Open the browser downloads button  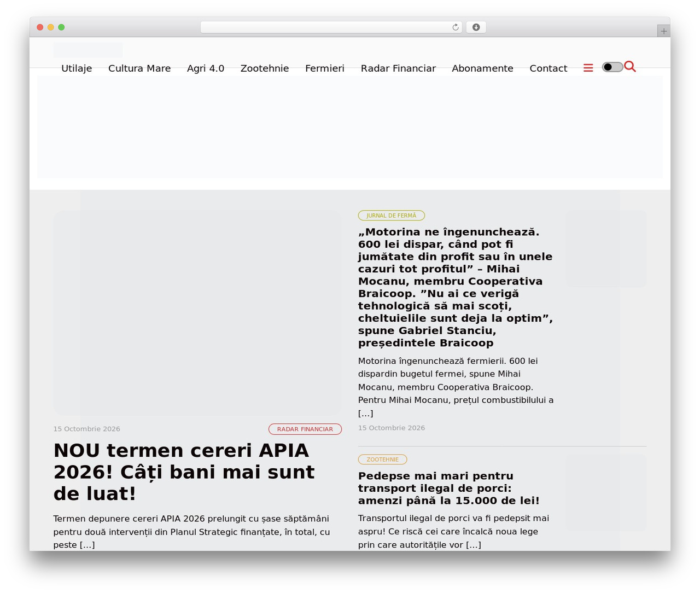[476, 27]
